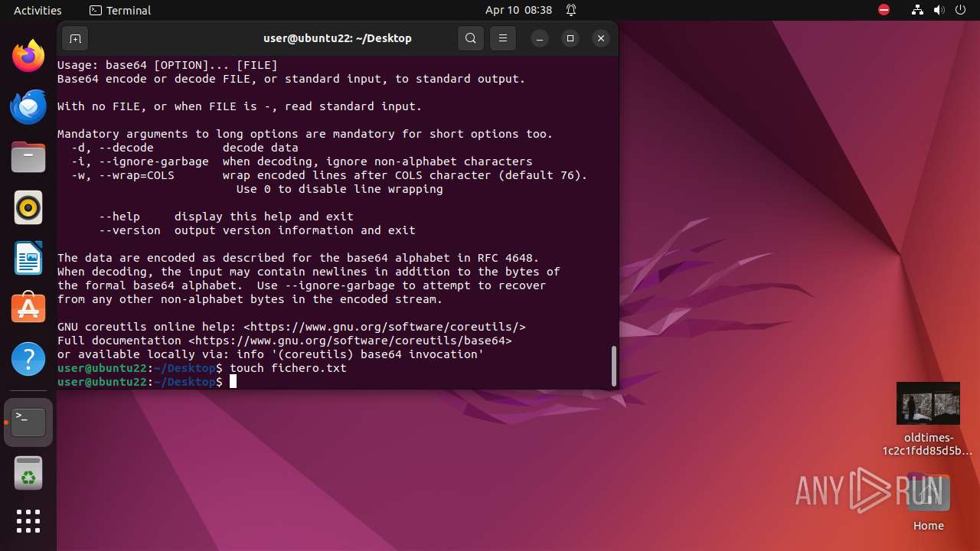Minimize the Terminal window
Viewport: 980px width, 551px height.
(x=540, y=38)
